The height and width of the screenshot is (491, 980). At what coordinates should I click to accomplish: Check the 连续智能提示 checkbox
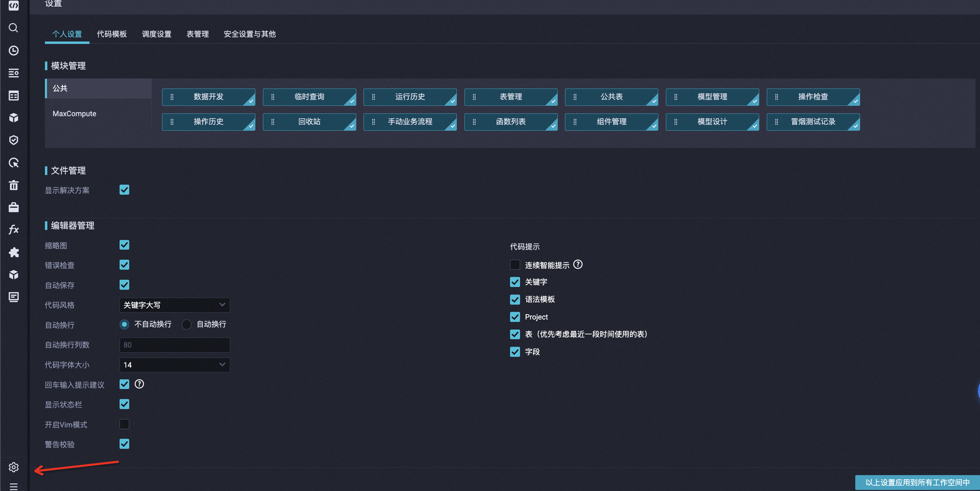point(515,265)
